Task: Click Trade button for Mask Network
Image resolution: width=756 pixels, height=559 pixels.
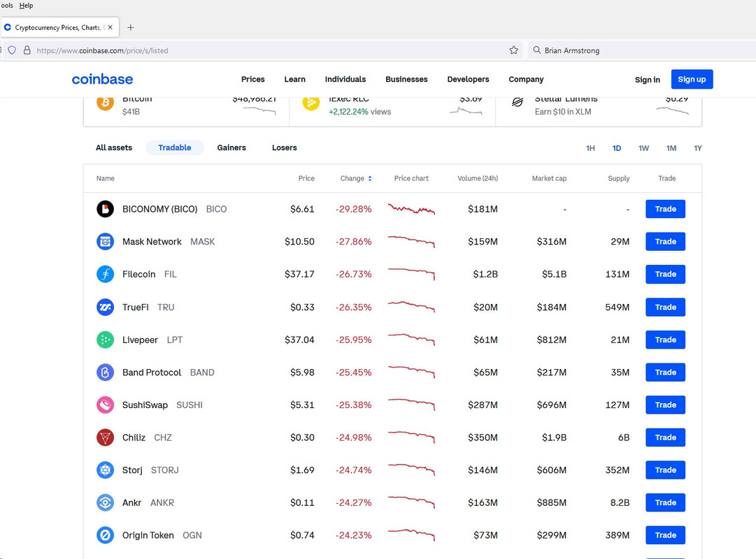Action: [665, 242]
